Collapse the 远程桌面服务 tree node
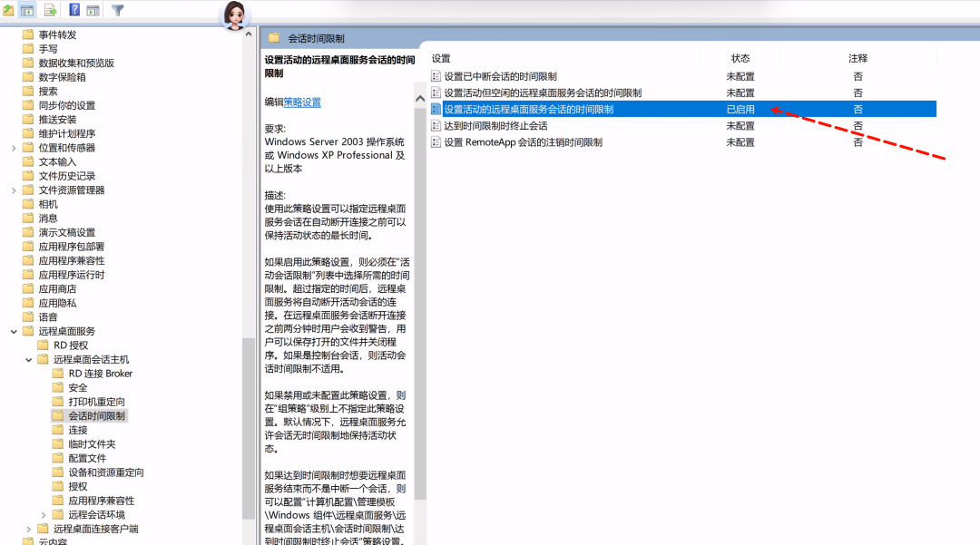 pos(14,332)
